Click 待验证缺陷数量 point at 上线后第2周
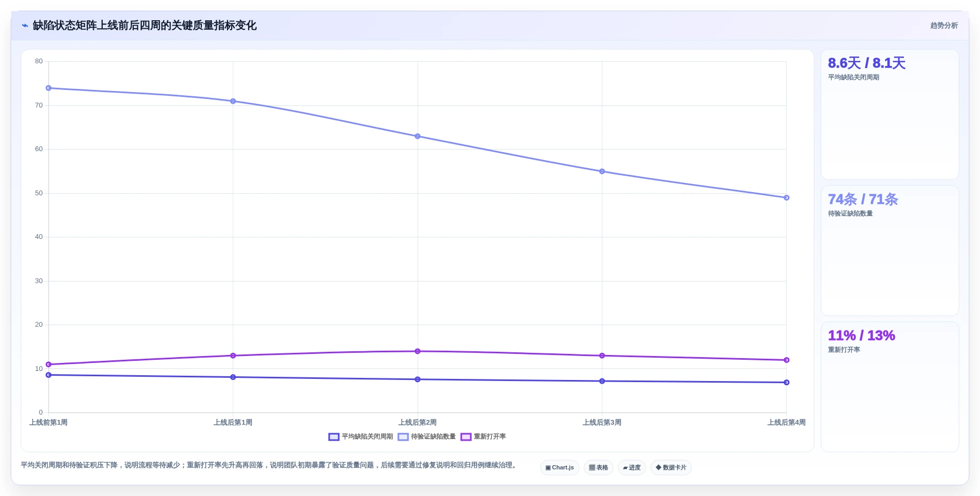The height and width of the screenshot is (496, 980). (x=418, y=136)
